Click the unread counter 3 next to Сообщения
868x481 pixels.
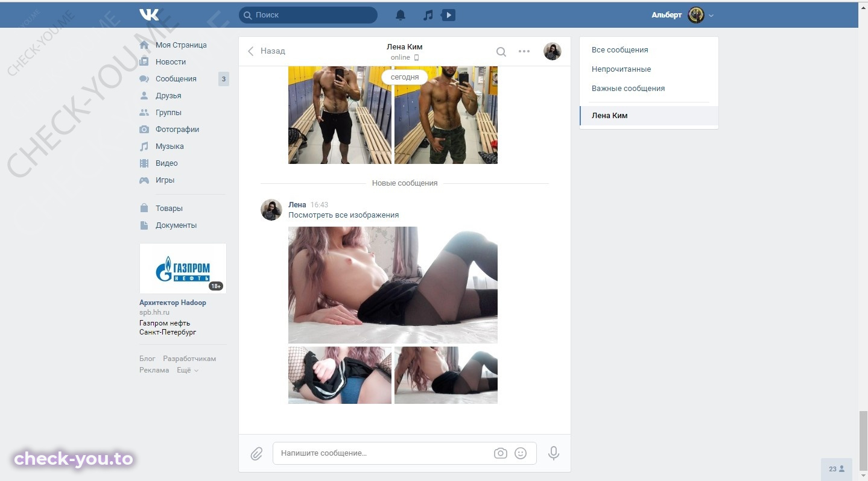point(224,79)
